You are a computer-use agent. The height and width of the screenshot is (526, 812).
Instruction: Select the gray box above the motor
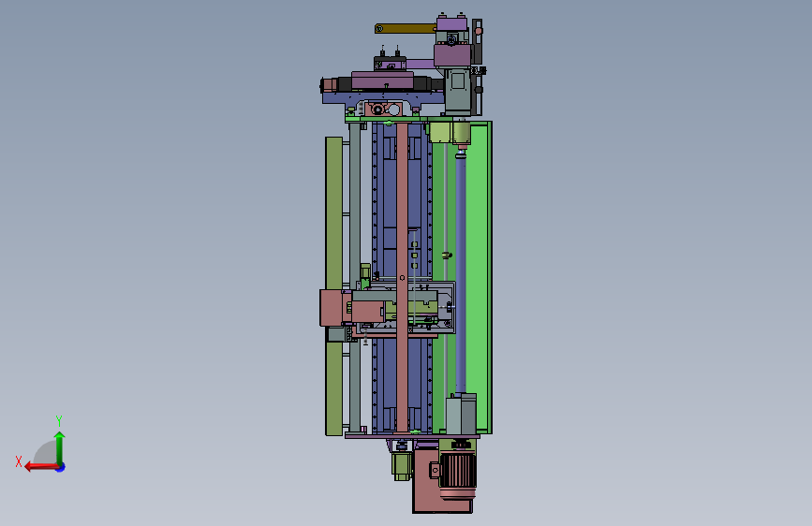[x=461, y=415]
